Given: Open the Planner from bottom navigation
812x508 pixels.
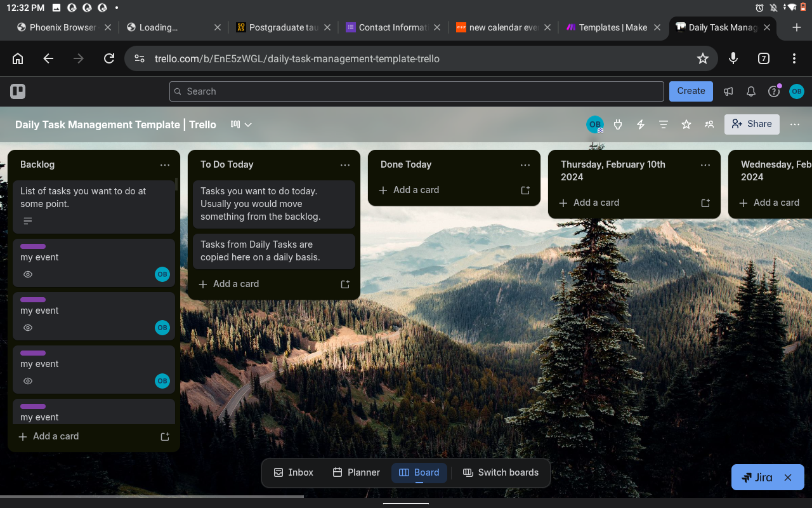Looking at the screenshot, I should point(356,472).
